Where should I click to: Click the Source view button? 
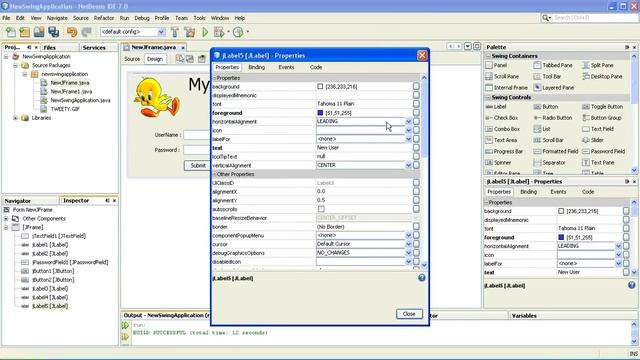[x=132, y=59]
